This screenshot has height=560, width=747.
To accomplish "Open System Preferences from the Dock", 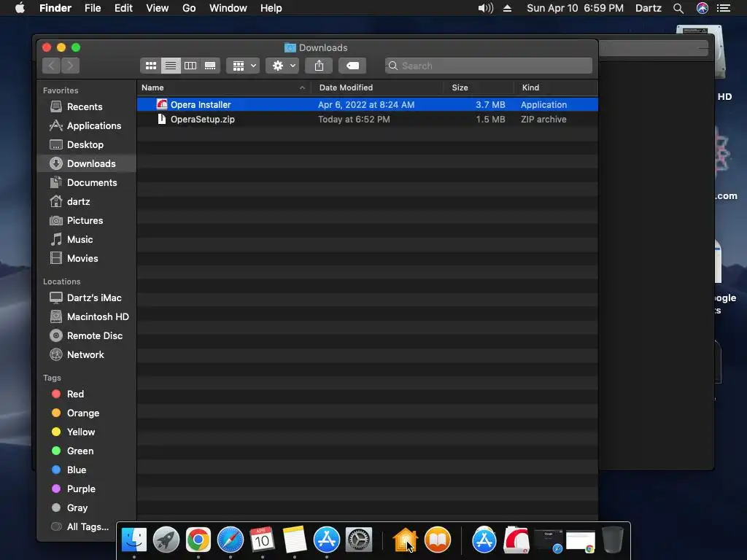I will [359, 540].
